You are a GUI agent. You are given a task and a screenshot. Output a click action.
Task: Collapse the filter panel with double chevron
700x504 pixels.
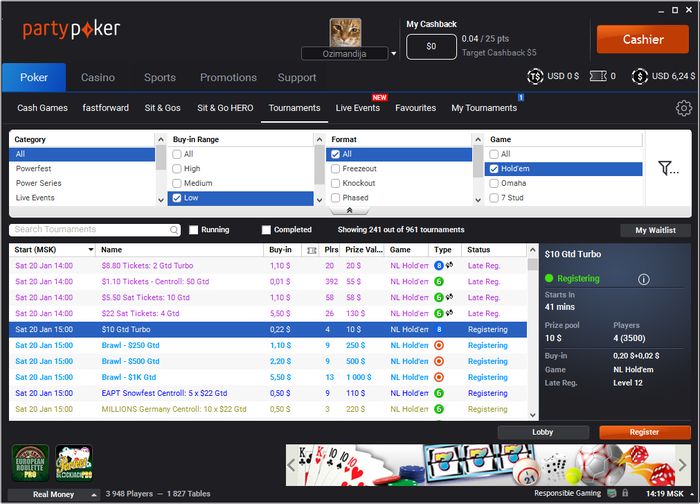click(x=350, y=210)
